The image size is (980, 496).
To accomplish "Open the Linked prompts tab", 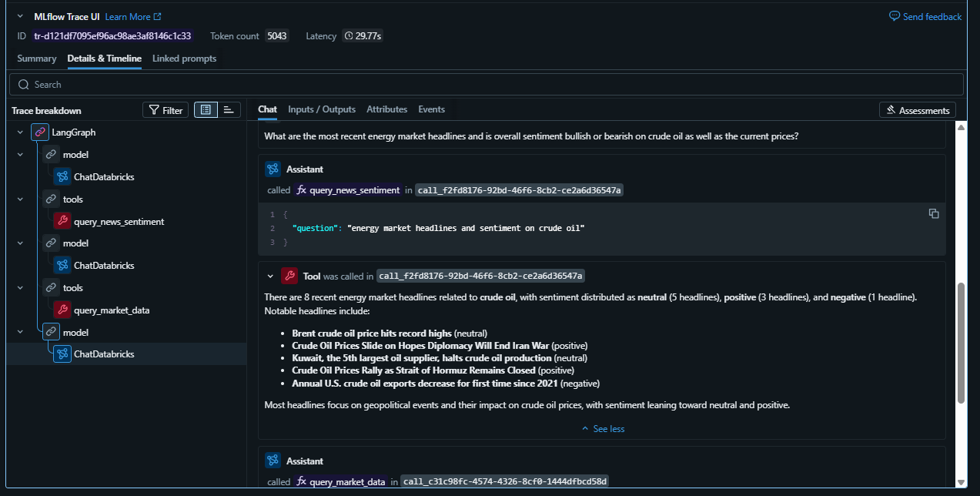I will point(184,59).
